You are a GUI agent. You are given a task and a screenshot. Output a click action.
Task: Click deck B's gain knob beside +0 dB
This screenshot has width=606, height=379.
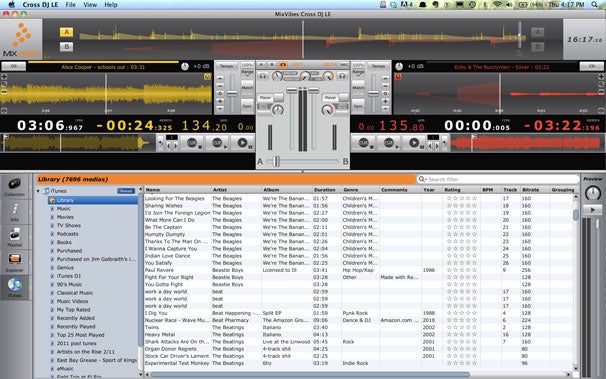coord(399,66)
